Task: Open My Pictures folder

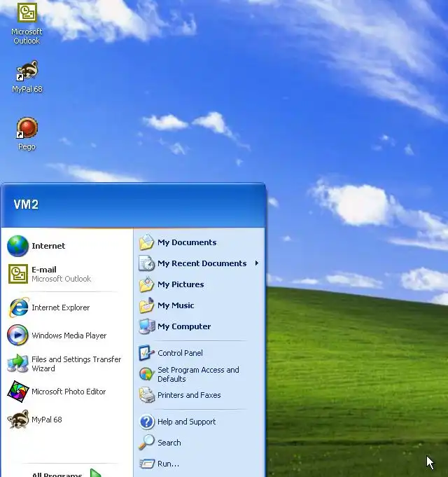Action: tap(199, 284)
